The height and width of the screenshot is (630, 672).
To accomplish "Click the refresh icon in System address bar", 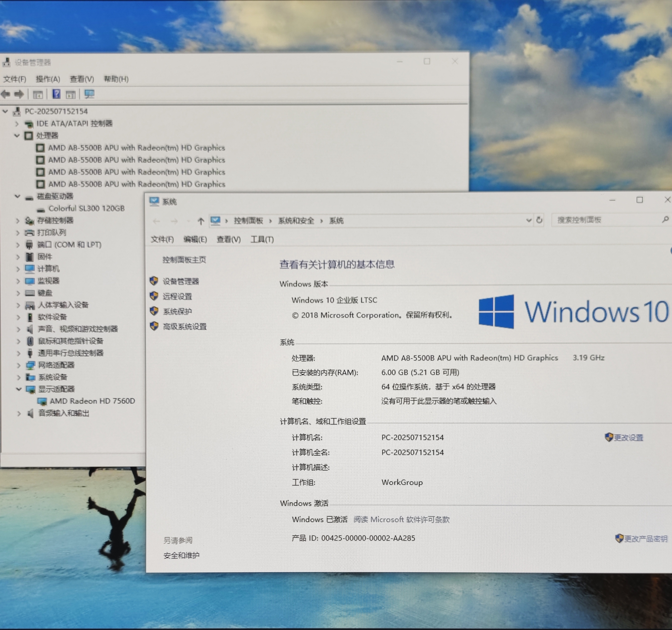I will click(x=539, y=220).
